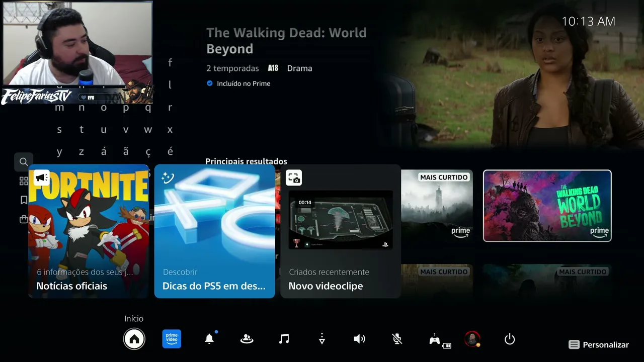Open the network status antenna icon
Screen dimensions: 644x362
[322, 339]
